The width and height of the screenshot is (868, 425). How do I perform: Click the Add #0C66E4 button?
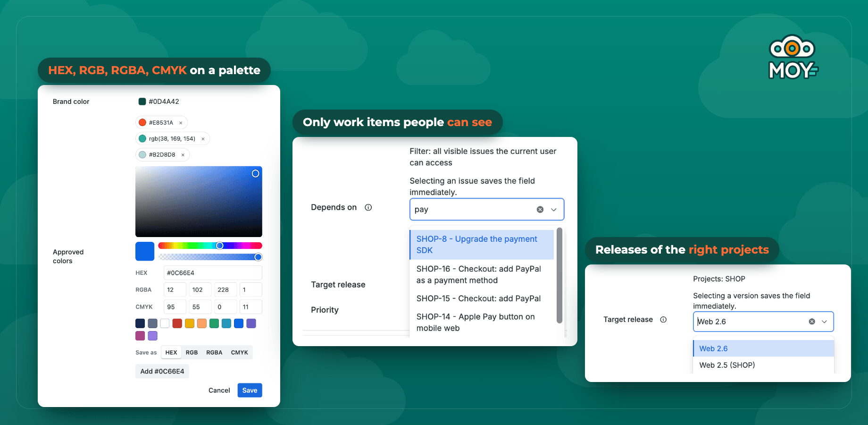(162, 372)
